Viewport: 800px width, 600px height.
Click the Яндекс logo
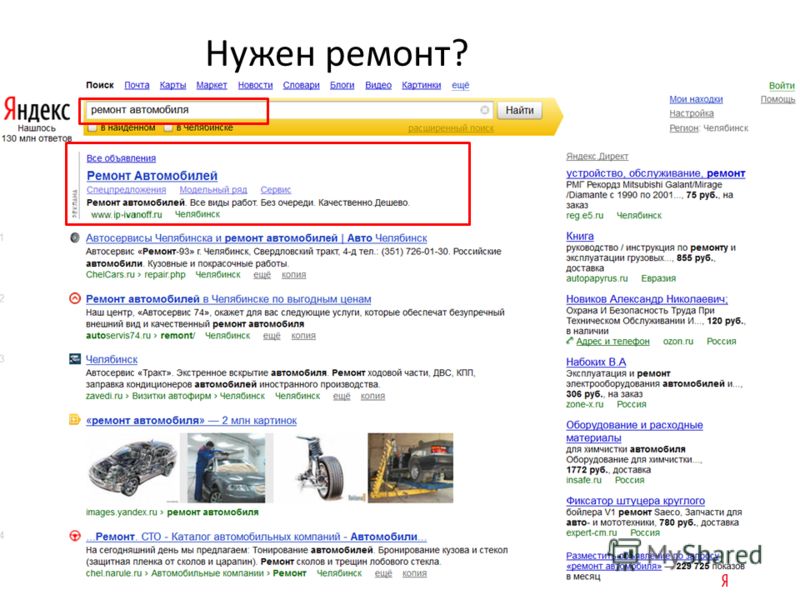pos(37,109)
